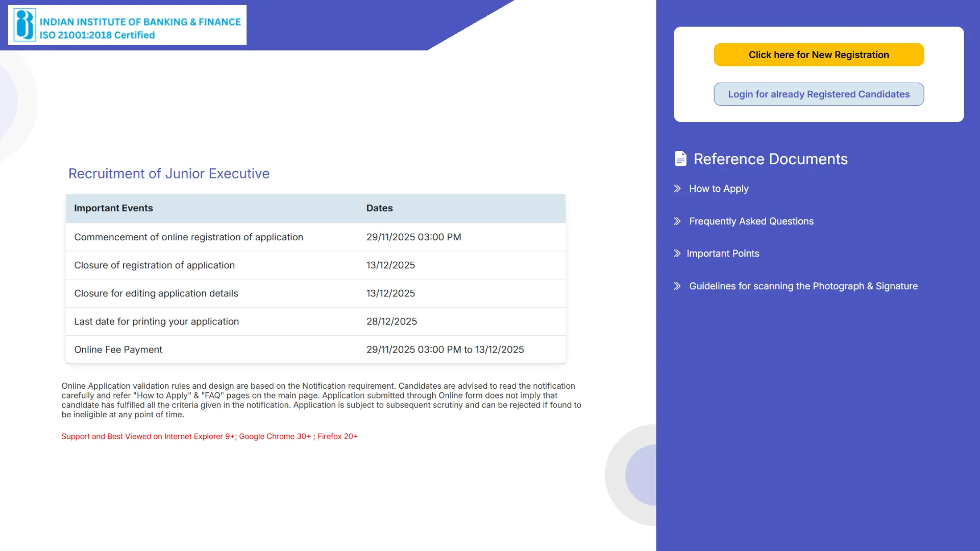Click the Important Events column header
The height and width of the screenshot is (551, 980).
(x=113, y=208)
